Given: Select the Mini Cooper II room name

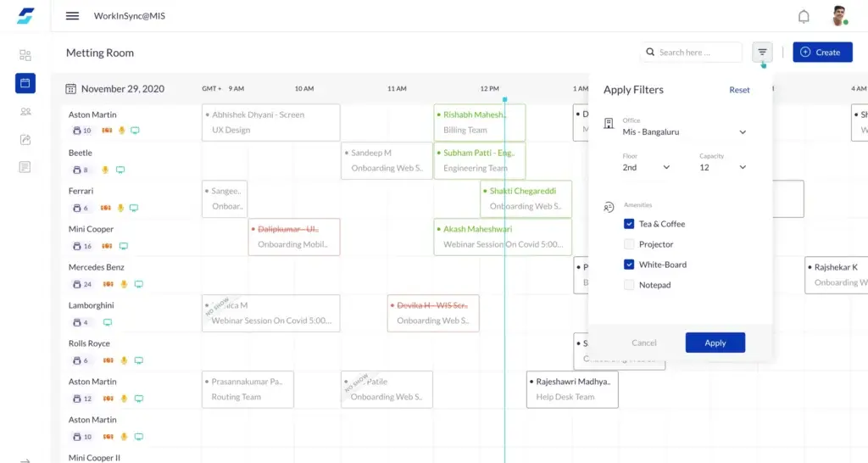Looking at the screenshot, I should 94,458.
